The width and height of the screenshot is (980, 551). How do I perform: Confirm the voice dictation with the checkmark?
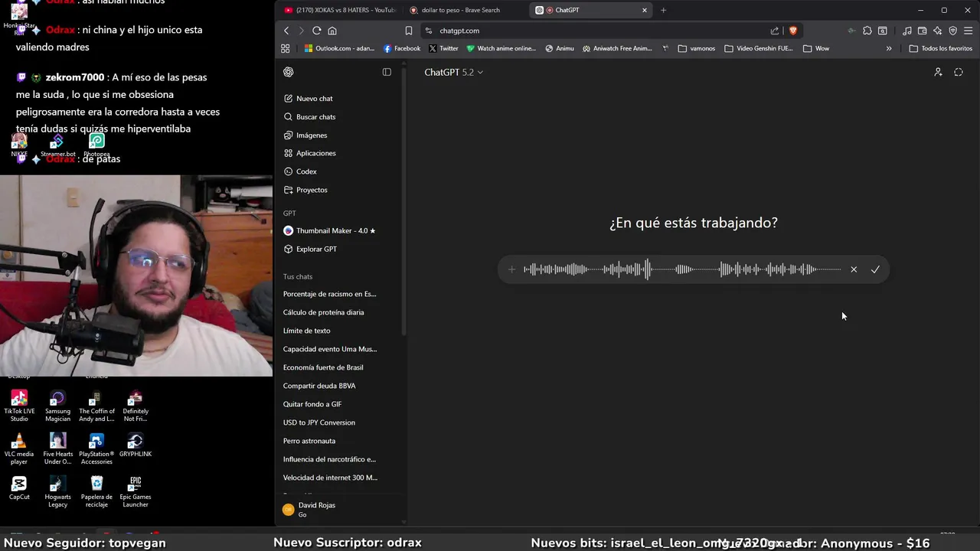[x=875, y=269]
